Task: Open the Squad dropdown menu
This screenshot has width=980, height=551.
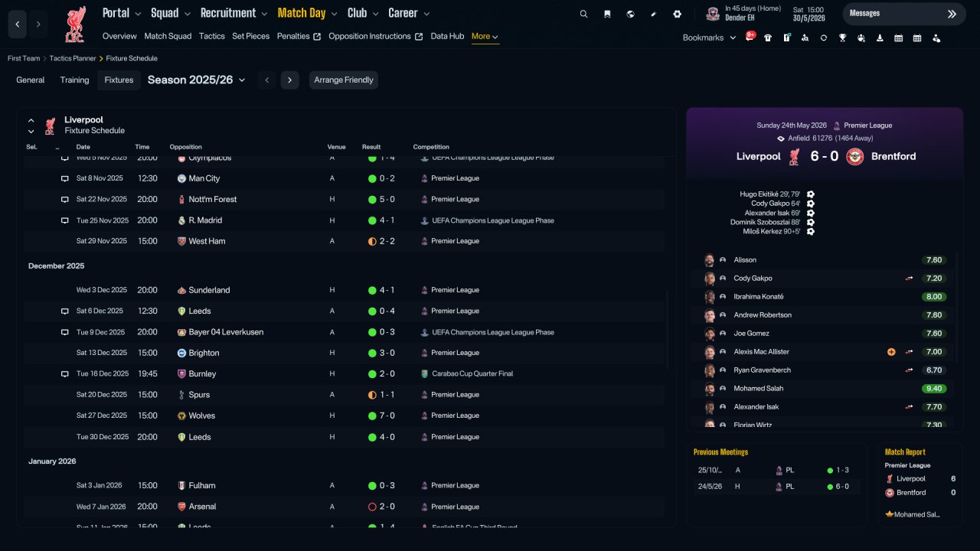Action: point(171,13)
